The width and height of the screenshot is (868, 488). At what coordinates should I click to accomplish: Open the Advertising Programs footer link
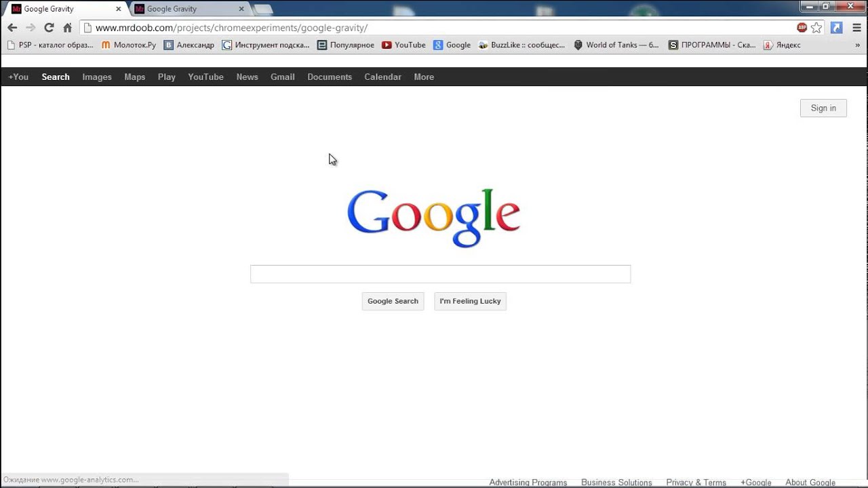click(528, 483)
